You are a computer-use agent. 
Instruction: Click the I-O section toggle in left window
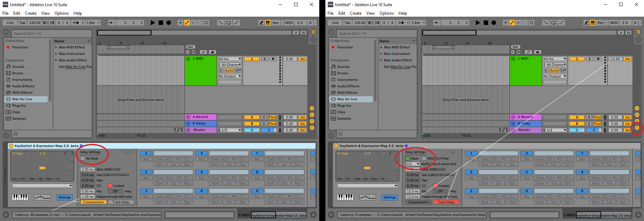tap(312, 108)
